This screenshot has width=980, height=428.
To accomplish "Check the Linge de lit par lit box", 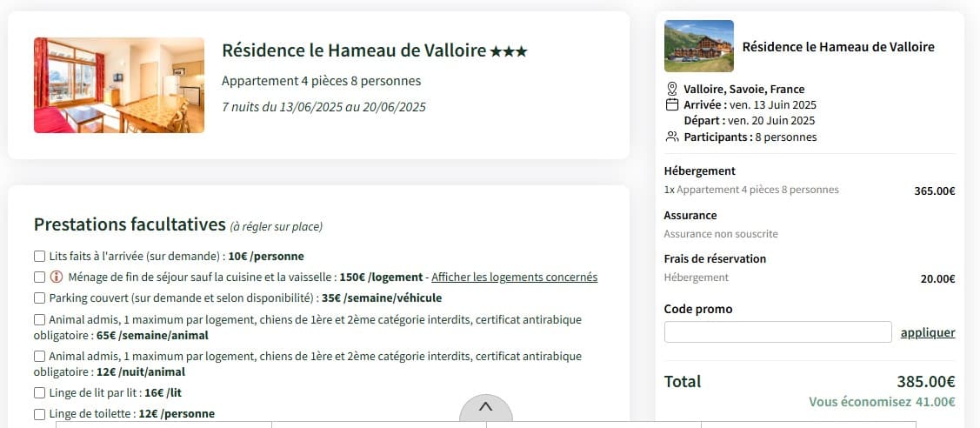I will coord(39,393).
